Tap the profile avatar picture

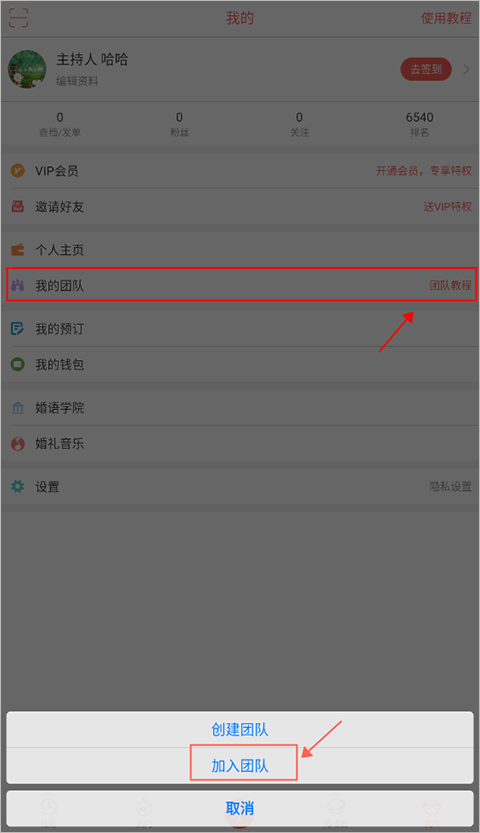[27, 69]
